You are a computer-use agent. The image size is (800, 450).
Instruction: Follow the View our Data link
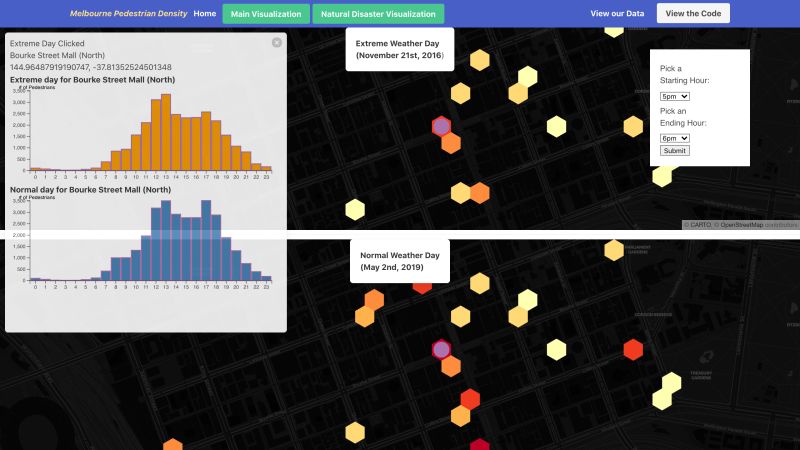pyautogui.click(x=617, y=14)
